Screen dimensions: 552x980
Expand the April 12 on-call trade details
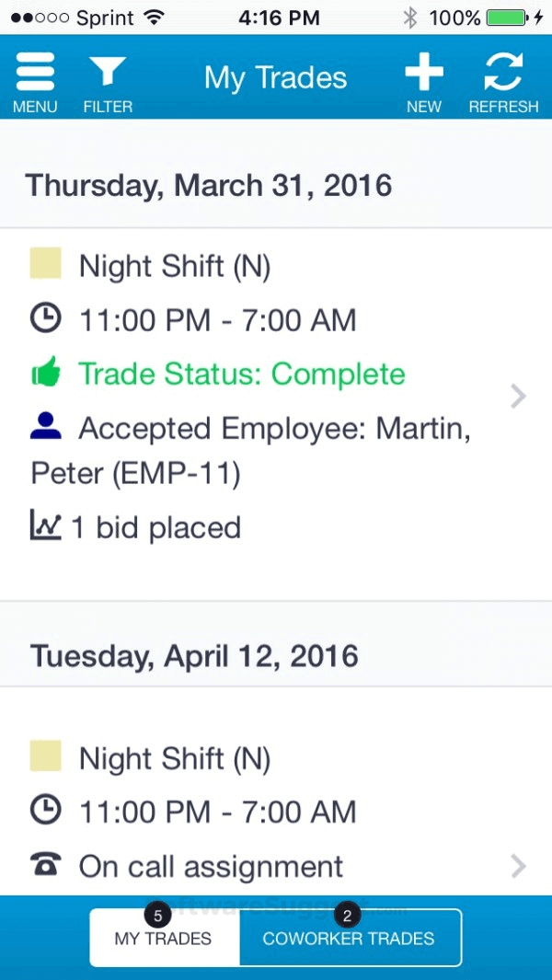pyautogui.click(x=517, y=865)
